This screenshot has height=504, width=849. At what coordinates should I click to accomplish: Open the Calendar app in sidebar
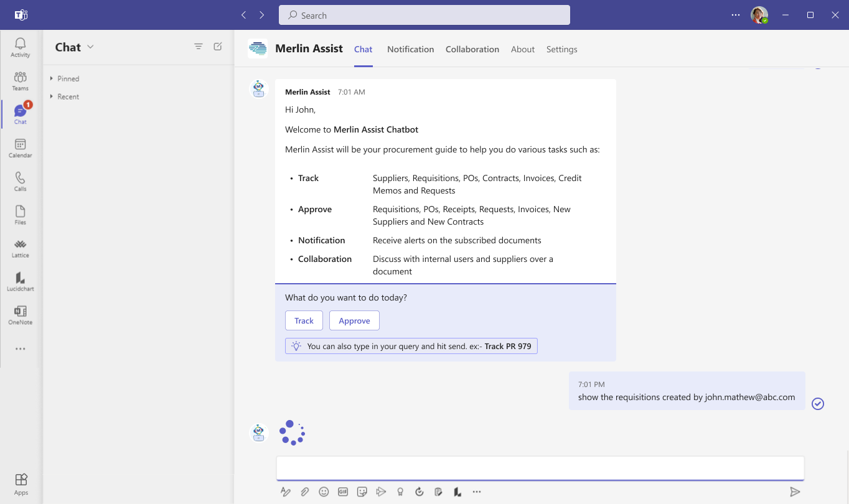pos(21,148)
